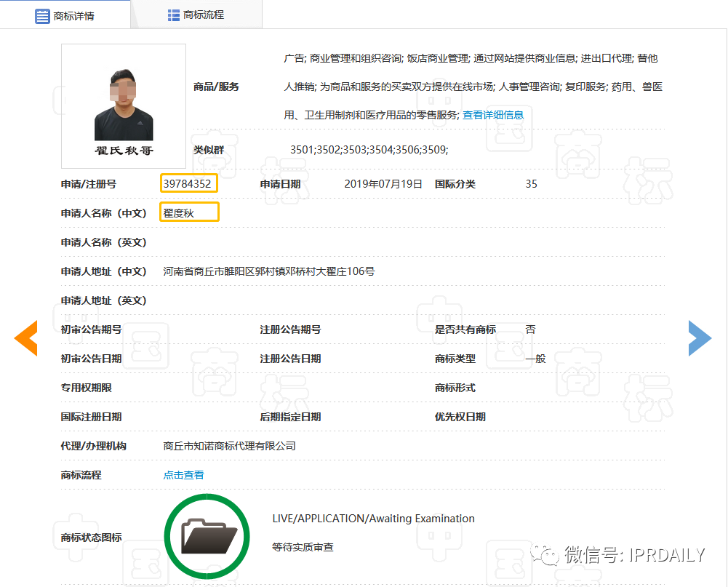Click the trademark process tab icon
Screen dimensions: 728x587
[172, 14]
